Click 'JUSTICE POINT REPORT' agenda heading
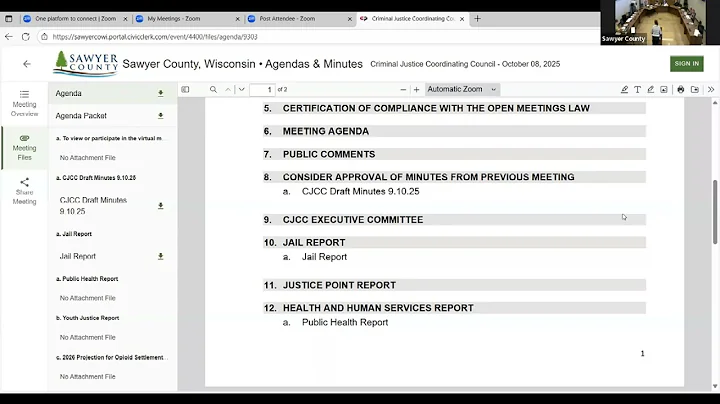This screenshot has height=404, width=720. pyautogui.click(x=339, y=285)
